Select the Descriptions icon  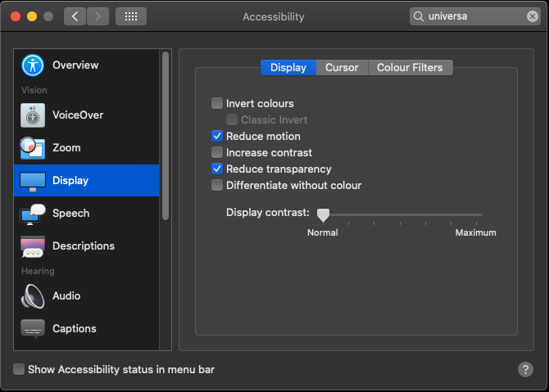tap(33, 246)
